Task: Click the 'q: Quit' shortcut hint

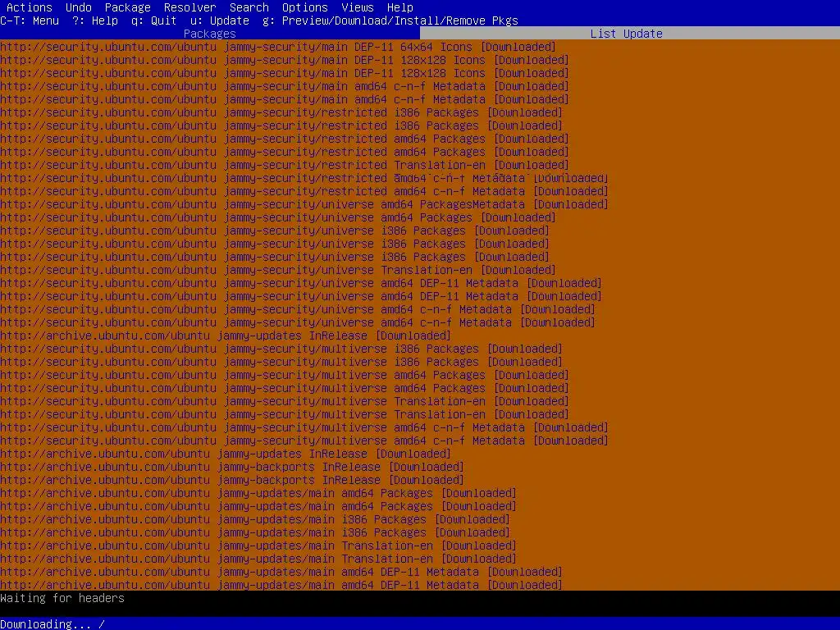Action: (x=153, y=21)
